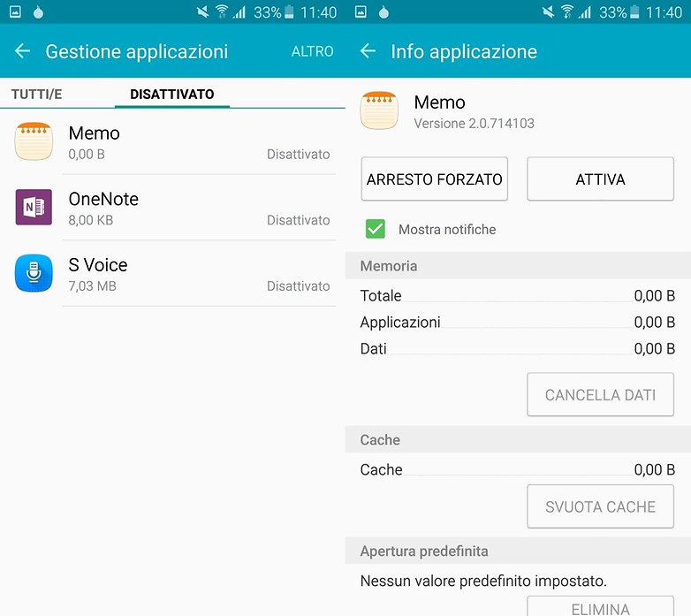Select the DISATTIVATO tab
Viewport: 691px width, 616px height.
[172, 94]
